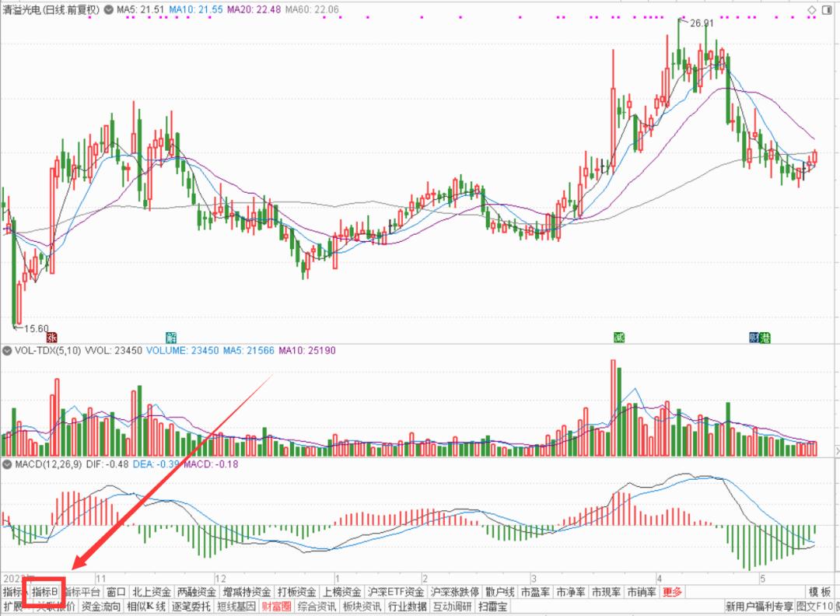
Task: Click the 15.60 low price label
Action: coord(37,328)
